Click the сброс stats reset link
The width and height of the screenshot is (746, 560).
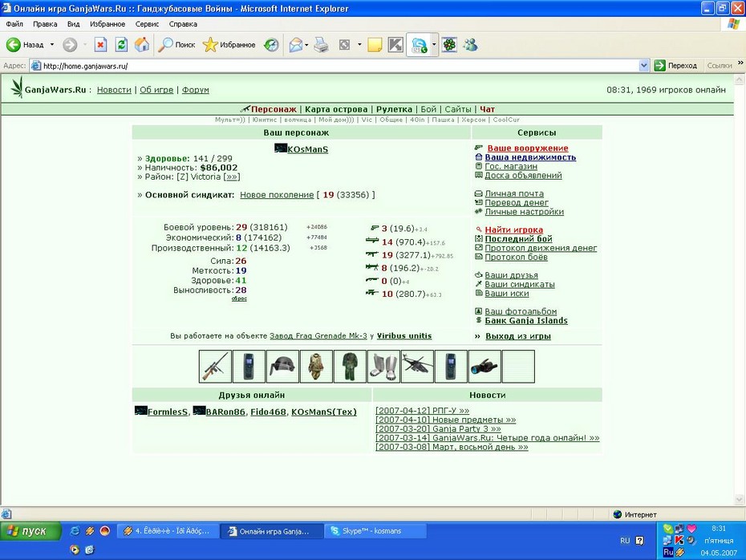[x=239, y=298]
